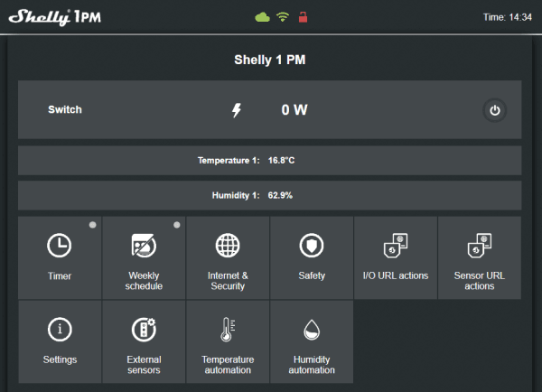
Task: Toggle the Switch power button
Action: tap(494, 110)
